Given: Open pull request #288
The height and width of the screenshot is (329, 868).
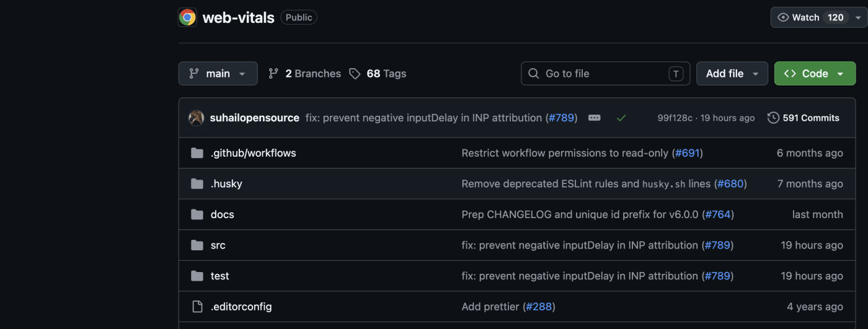Looking at the screenshot, I should [x=539, y=307].
